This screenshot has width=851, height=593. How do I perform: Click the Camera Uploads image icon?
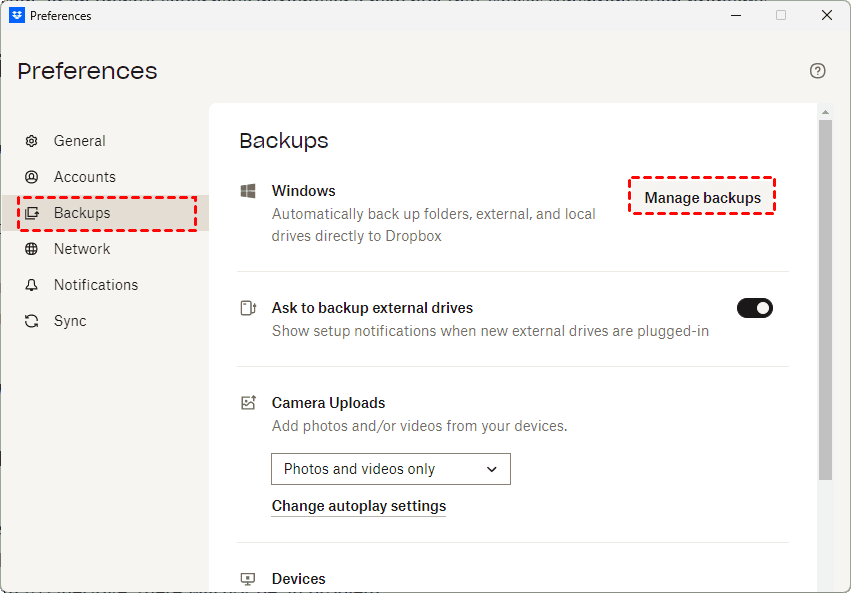point(249,403)
